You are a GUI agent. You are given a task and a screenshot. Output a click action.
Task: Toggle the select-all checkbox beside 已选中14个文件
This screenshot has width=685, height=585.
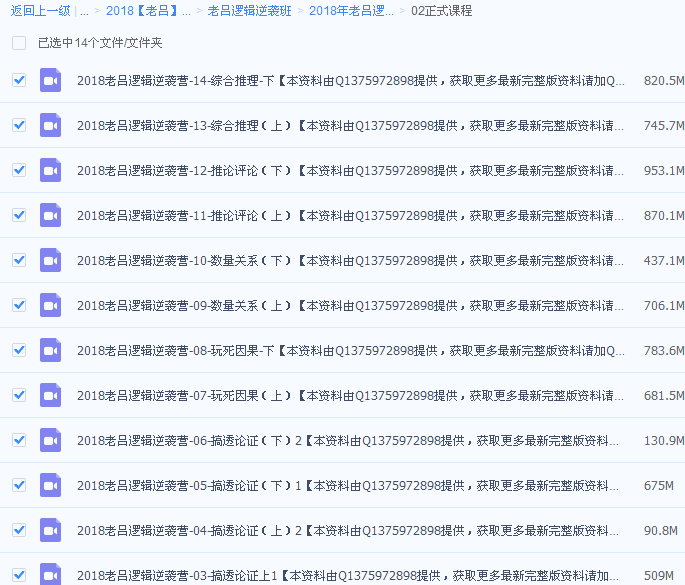click(x=19, y=43)
